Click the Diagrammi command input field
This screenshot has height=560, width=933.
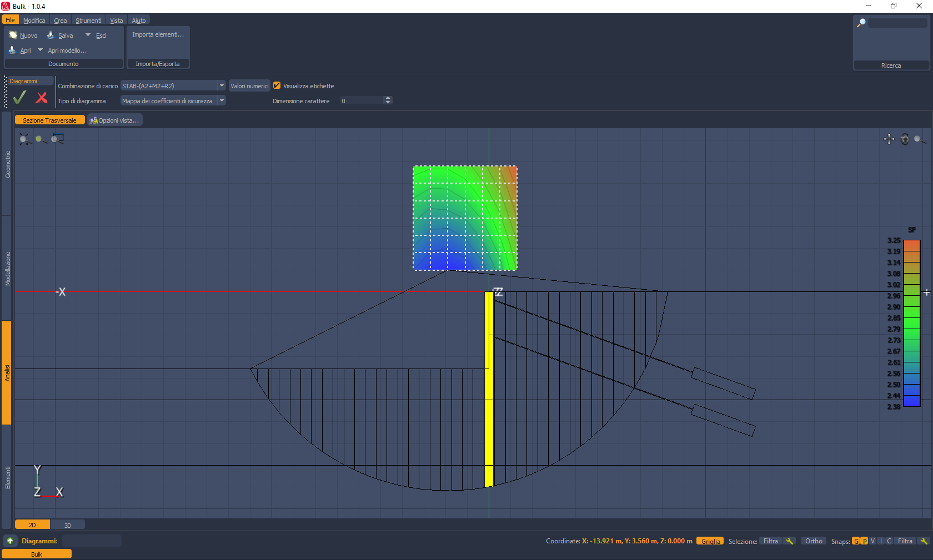point(92,541)
